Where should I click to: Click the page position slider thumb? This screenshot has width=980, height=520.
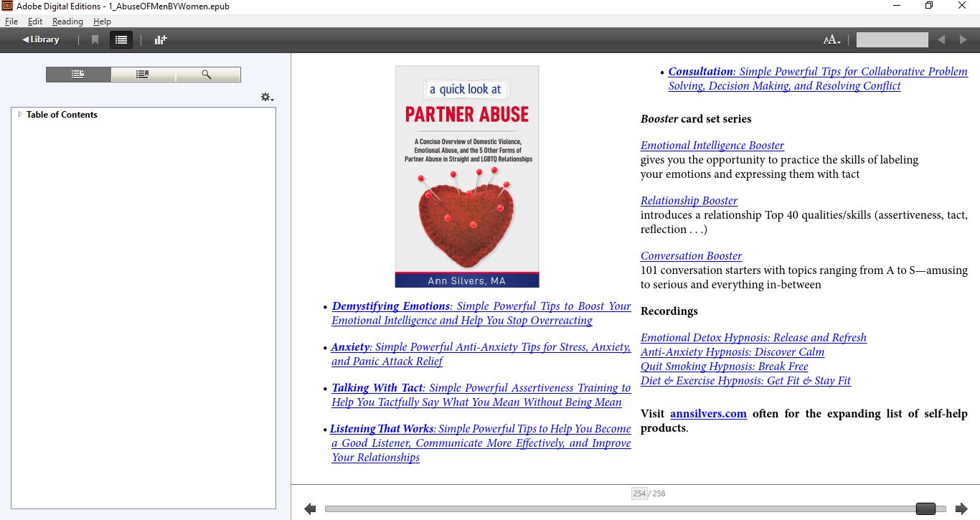point(925,509)
